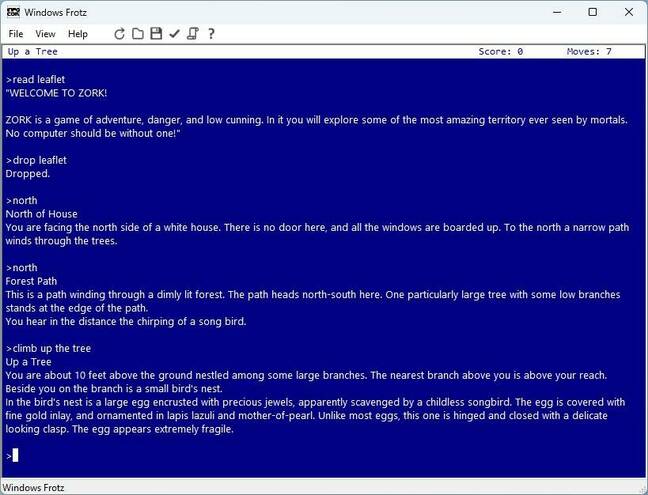The height and width of the screenshot is (495, 648).
Task: Click the 'Moves: 7' status text
Action: [589, 52]
